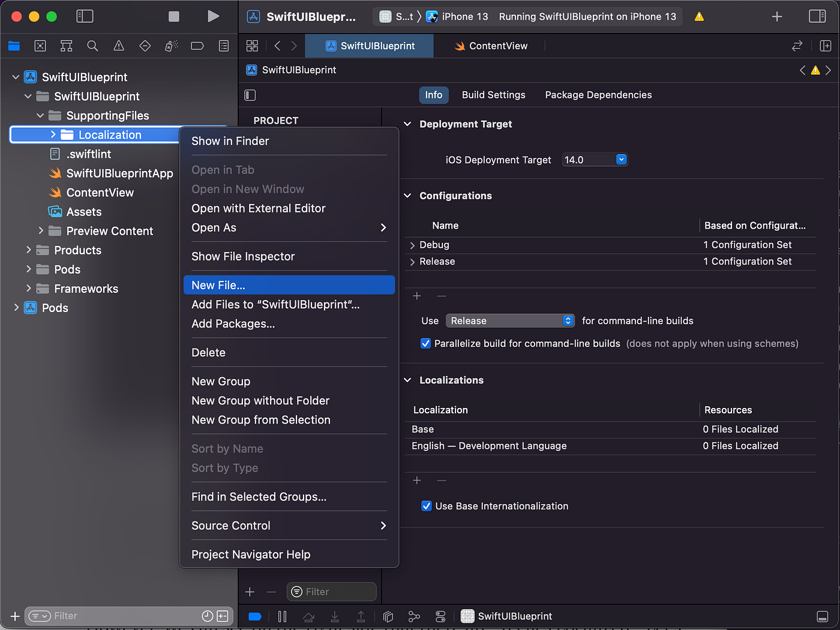Switch to the Build Settings tab
The height and width of the screenshot is (630, 840).
pyautogui.click(x=493, y=95)
